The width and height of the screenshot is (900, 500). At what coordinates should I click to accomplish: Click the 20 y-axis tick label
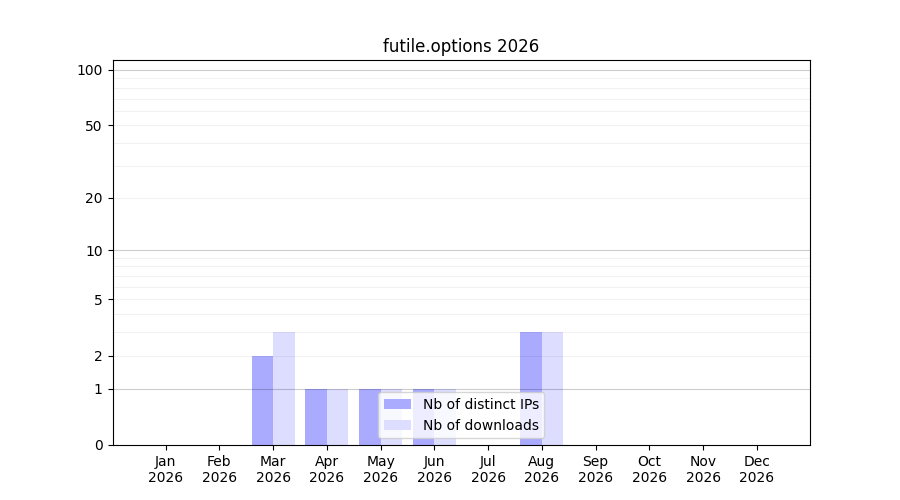tap(94, 199)
